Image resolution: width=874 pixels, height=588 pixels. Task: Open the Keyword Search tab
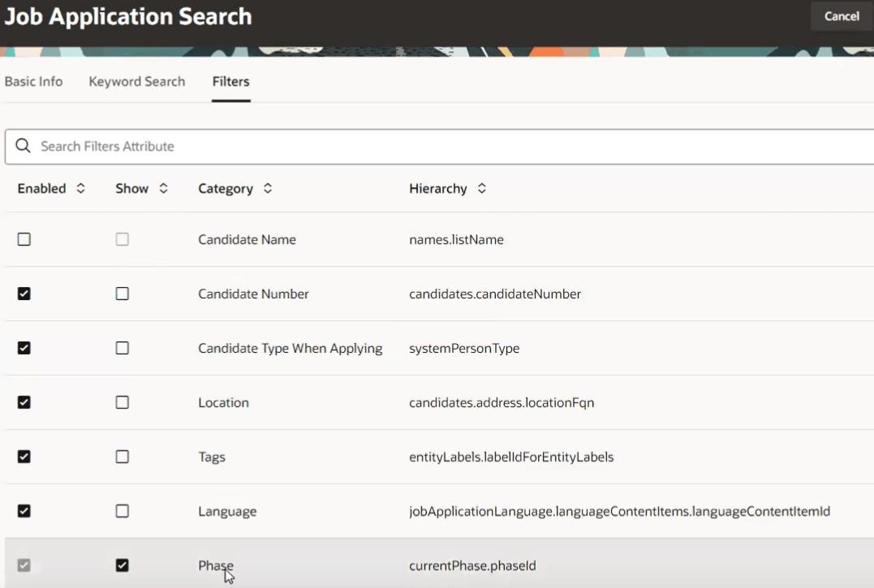tap(136, 82)
